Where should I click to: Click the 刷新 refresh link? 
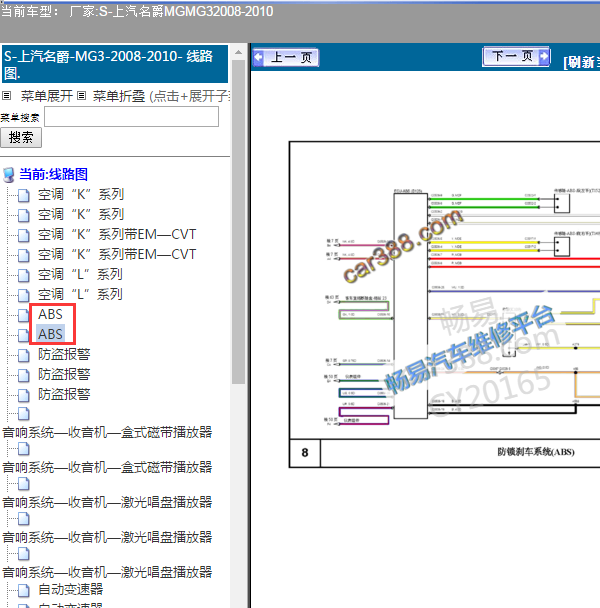point(581,62)
